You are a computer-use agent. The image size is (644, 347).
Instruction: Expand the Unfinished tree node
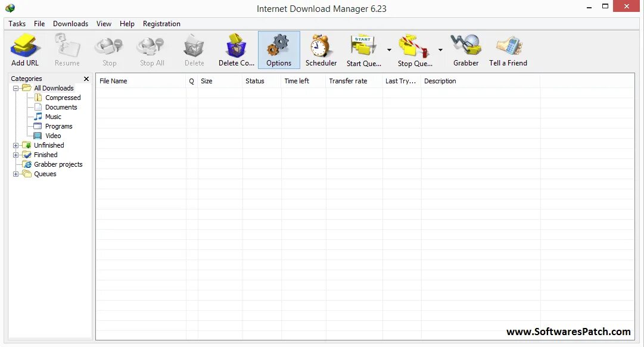[15, 145]
